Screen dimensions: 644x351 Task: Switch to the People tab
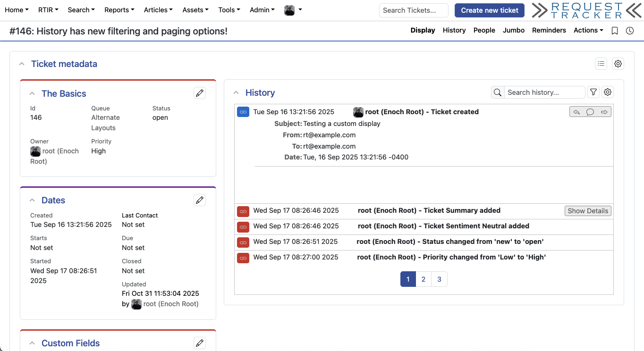point(484,30)
